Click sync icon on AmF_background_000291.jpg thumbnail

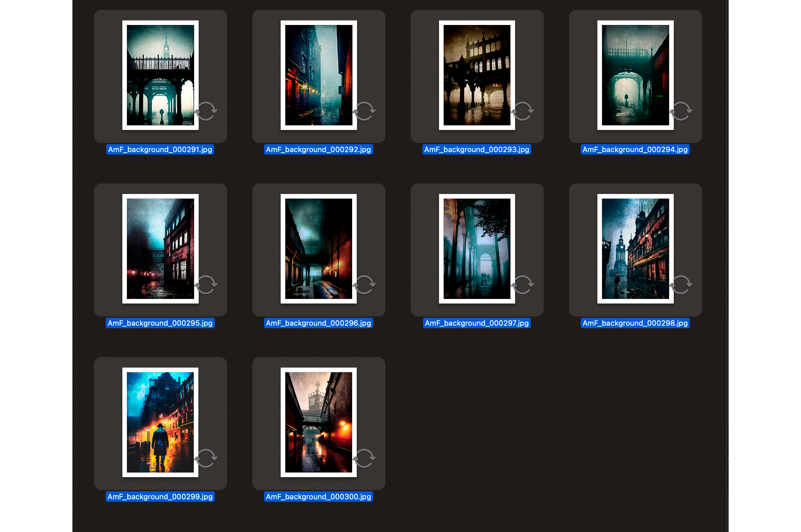click(x=206, y=111)
